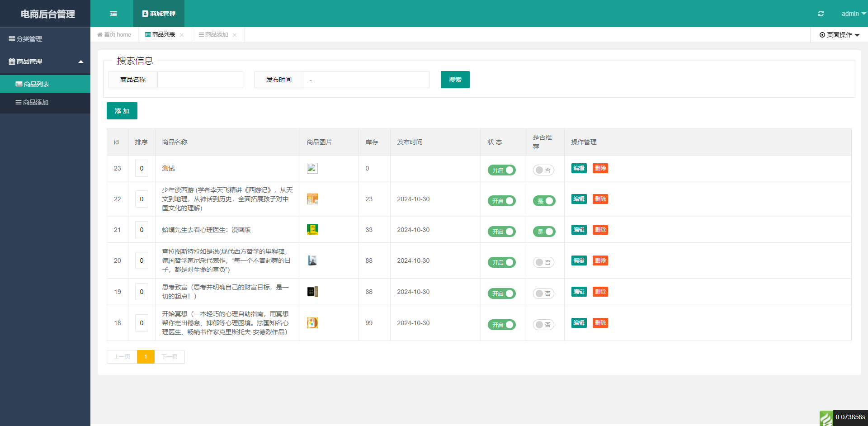
Task: Enable recommend for product 18
Action: coord(543,325)
